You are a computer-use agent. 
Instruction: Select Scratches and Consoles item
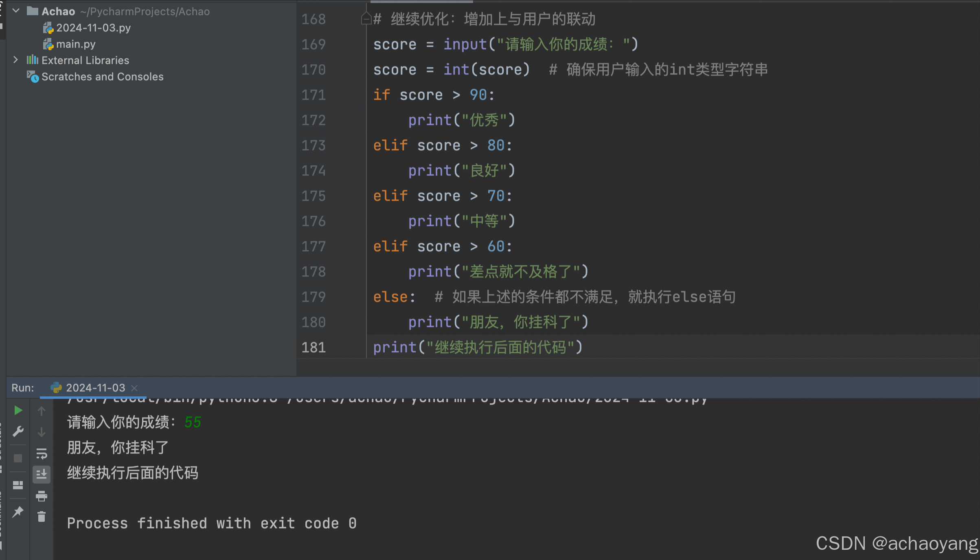pyautogui.click(x=102, y=77)
